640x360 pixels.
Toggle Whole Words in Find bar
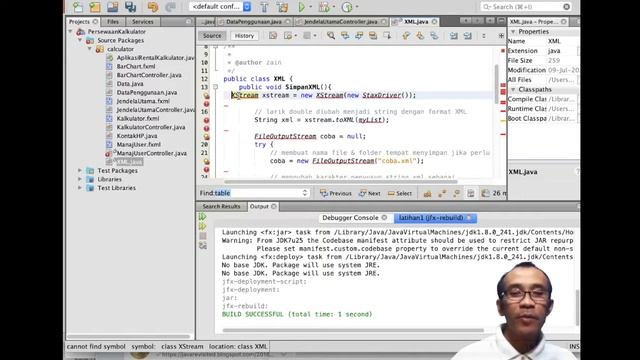442,193
